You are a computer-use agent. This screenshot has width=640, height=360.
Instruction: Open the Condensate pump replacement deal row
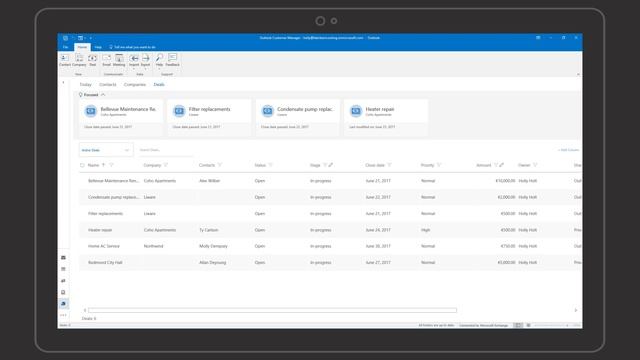click(x=330, y=197)
